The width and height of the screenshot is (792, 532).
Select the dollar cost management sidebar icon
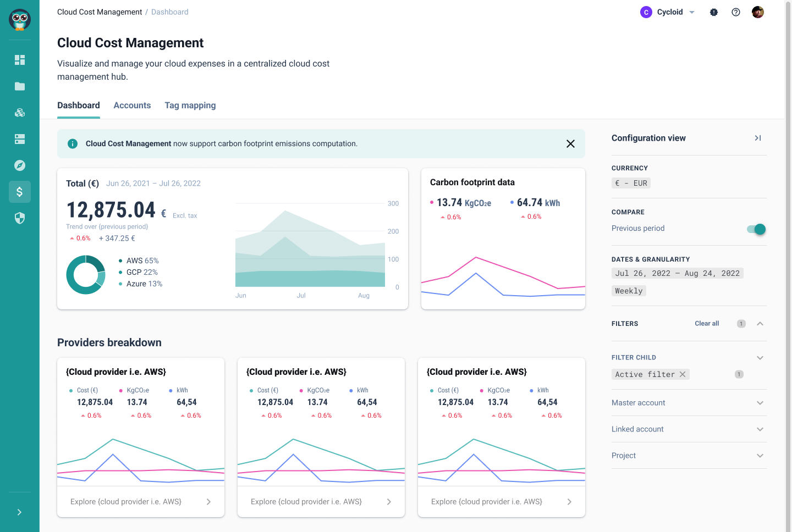[x=20, y=192]
